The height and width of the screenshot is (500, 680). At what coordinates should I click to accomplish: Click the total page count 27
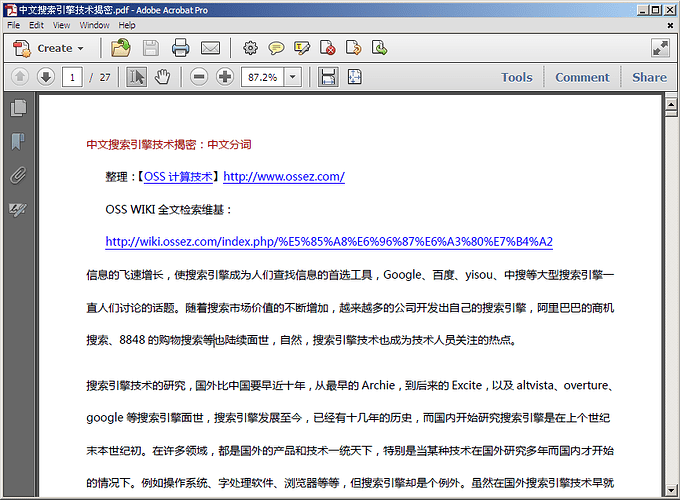pyautogui.click(x=105, y=77)
